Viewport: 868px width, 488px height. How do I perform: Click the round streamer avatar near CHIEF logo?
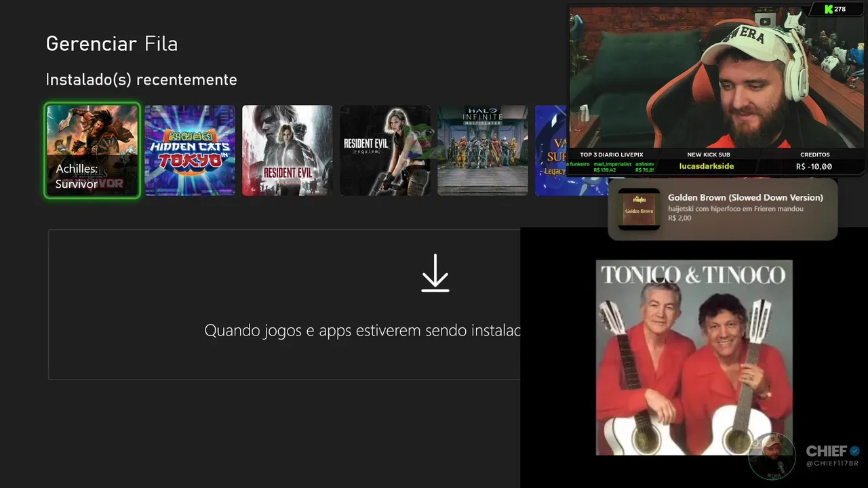coord(772,456)
